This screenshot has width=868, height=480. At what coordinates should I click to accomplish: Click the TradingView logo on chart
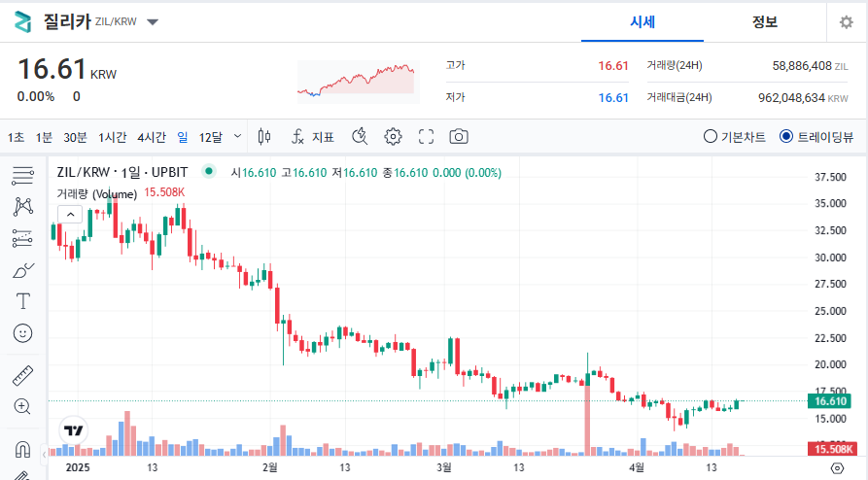[x=73, y=430]
